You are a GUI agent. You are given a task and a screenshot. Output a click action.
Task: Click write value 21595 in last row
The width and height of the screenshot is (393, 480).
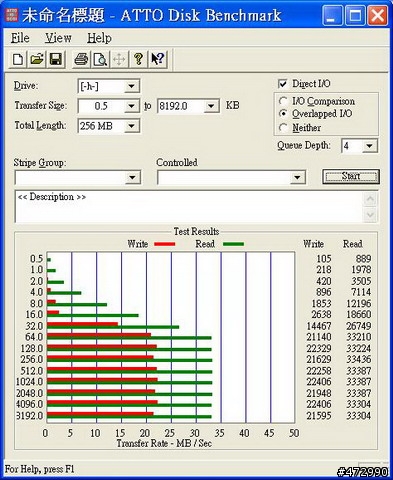click(x=319, y=416)
